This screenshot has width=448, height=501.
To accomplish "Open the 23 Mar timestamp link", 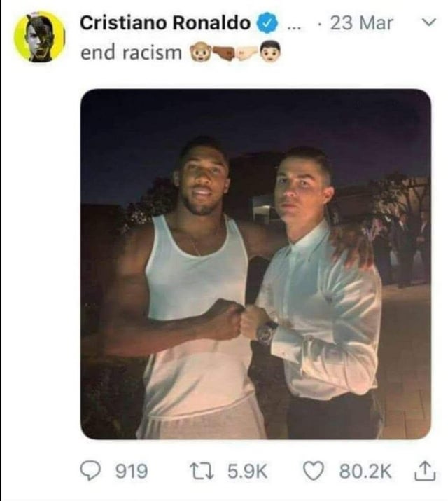I will point(361,23).
